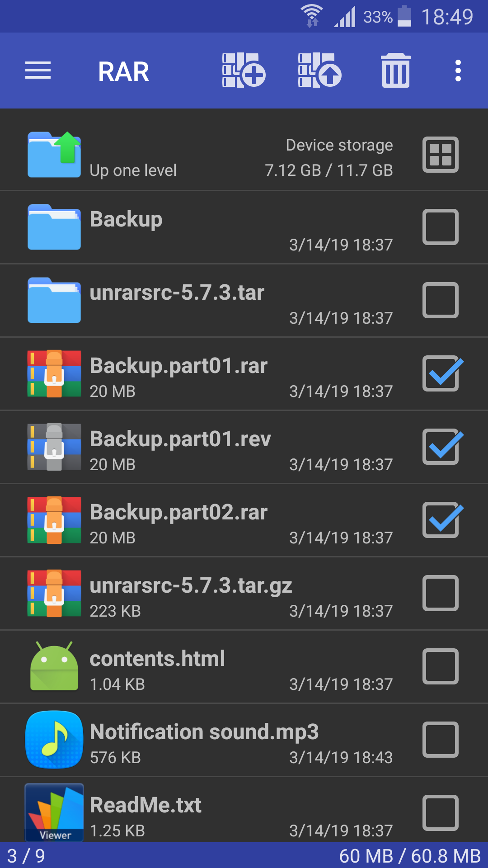Tap the Device storage capacity indicator
This screenshot has height=868, width=488.
coord(329,157)
